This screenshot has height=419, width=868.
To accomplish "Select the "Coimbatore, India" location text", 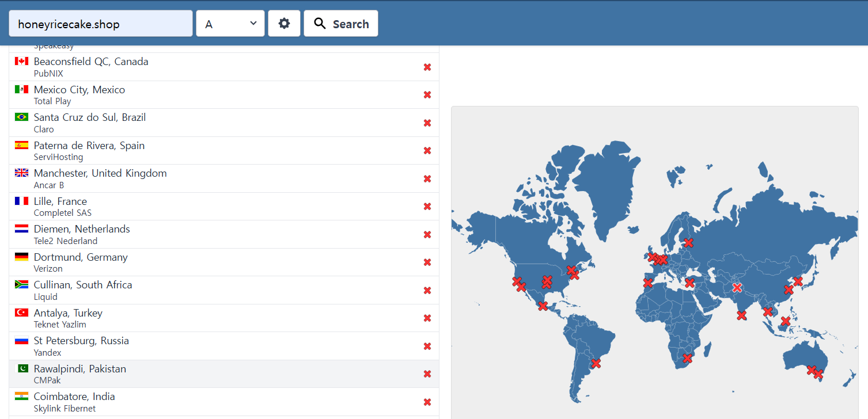I will 74,397.
